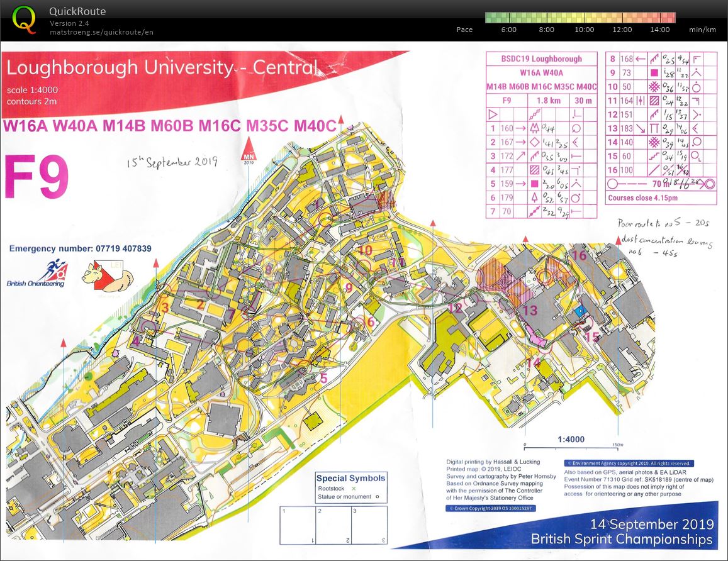Click the handwritten 15th September 2019 note

coord(172,162)
